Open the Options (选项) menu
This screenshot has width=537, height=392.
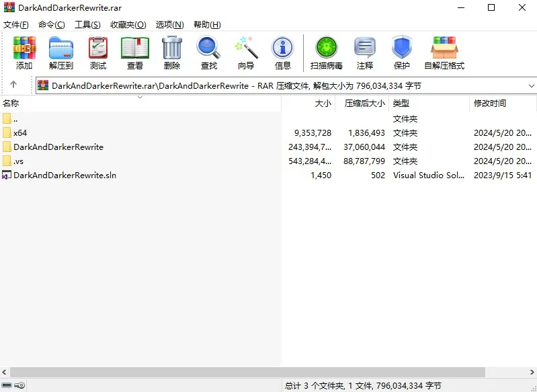[169, 25]
